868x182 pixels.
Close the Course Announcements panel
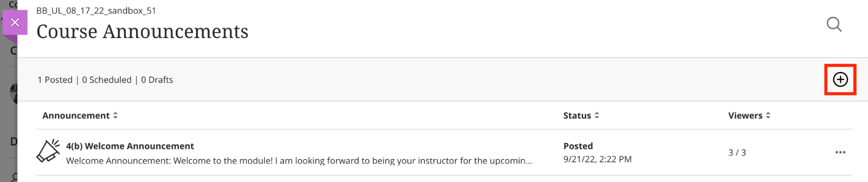[15, 23]
